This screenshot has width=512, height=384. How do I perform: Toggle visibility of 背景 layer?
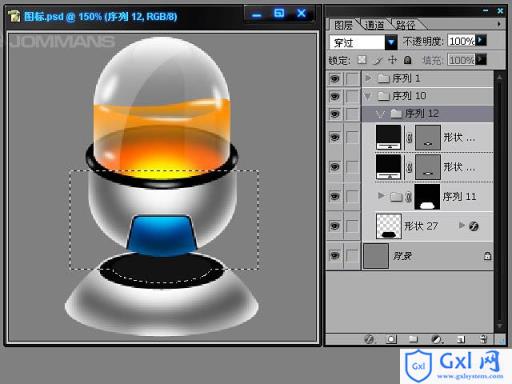pos(334,256)
